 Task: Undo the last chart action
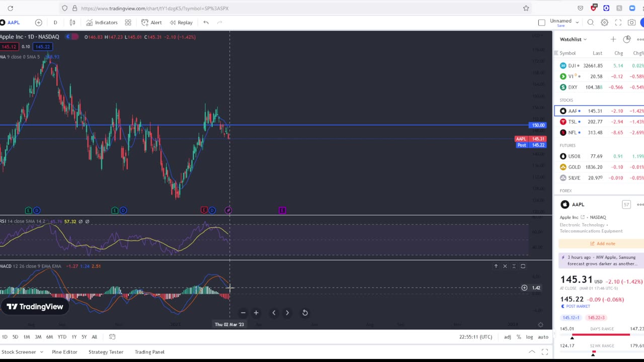tap(206, 22)
